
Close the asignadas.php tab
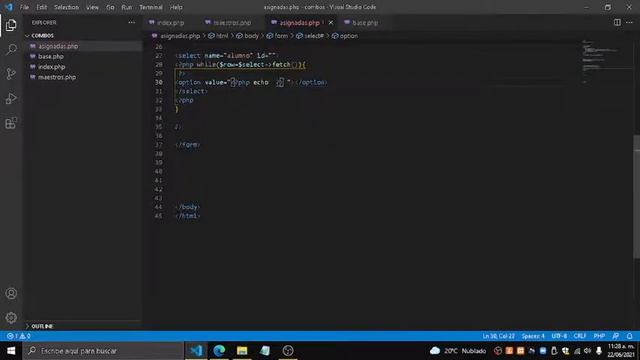331,22
